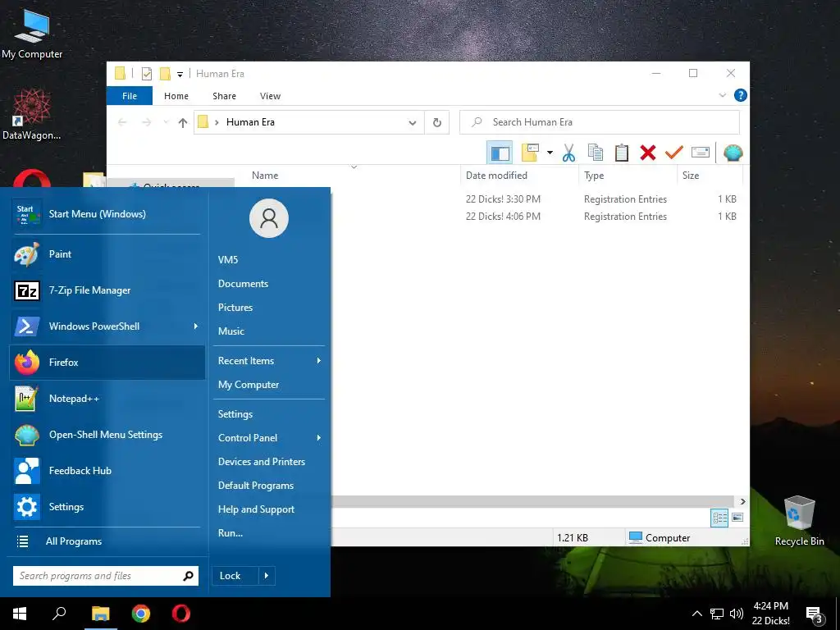Click the Email envelope toolbar icon
Viewport: 840px width, 630px height.
coord(701,153)
